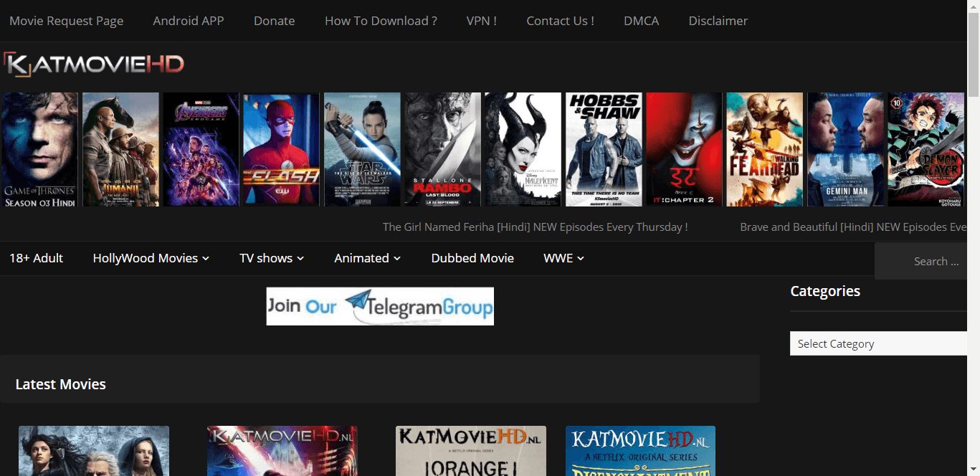The height and width of the screenshot is (476, 980).
Task: Open the Disenchantment Netflix series thumbnail
Action: [640, 451]
